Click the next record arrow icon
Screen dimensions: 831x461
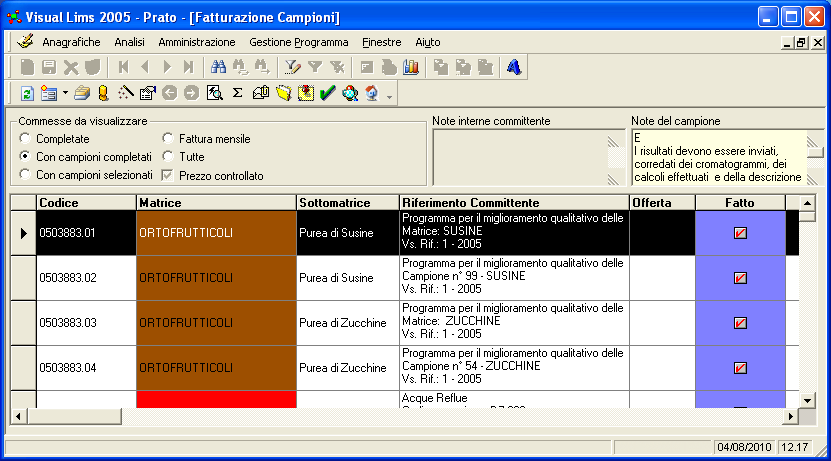(167, 67)
